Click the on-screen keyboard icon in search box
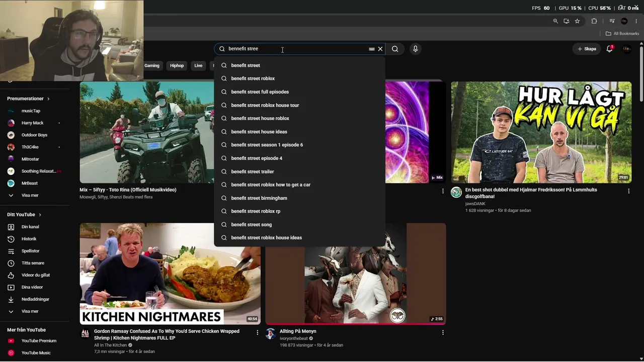This screenshot has height=362, width=644. click(x=372, y=49)
